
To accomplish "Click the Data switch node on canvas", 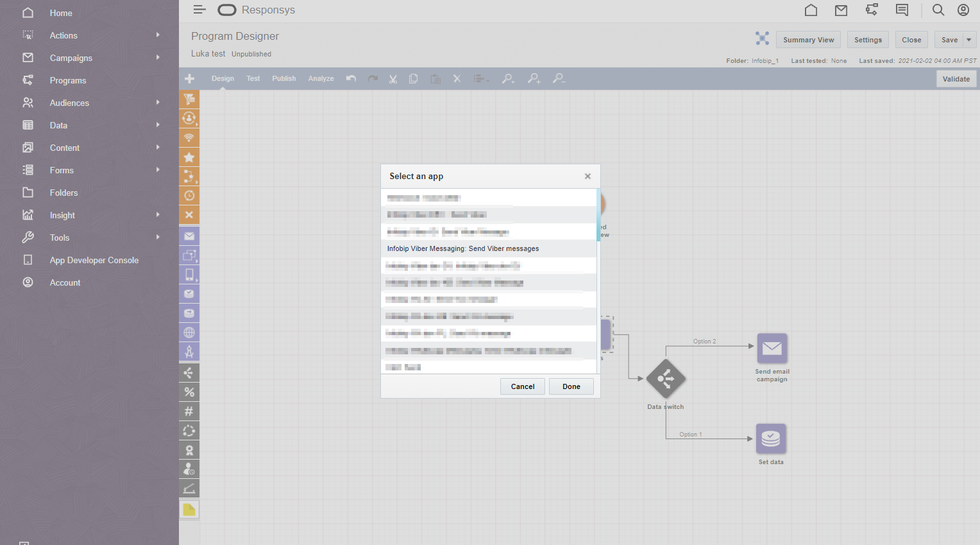I will click(x=666, y=379).
